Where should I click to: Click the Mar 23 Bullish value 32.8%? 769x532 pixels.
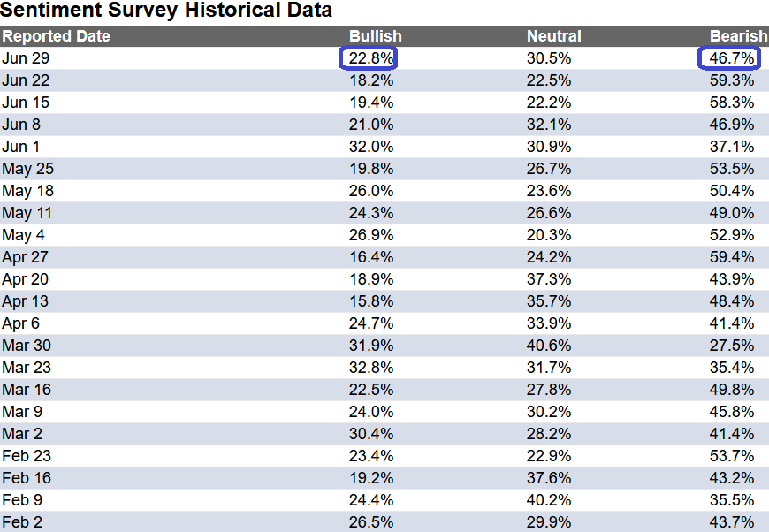tap(371, 368)
